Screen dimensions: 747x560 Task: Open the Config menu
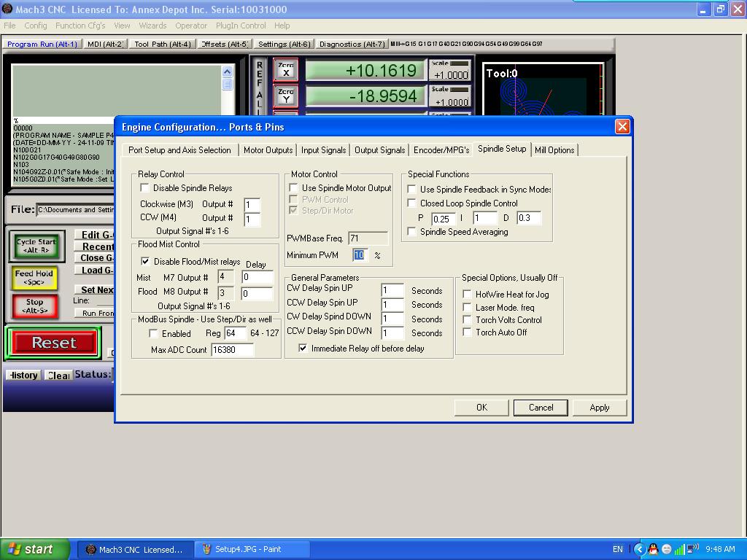36,26
